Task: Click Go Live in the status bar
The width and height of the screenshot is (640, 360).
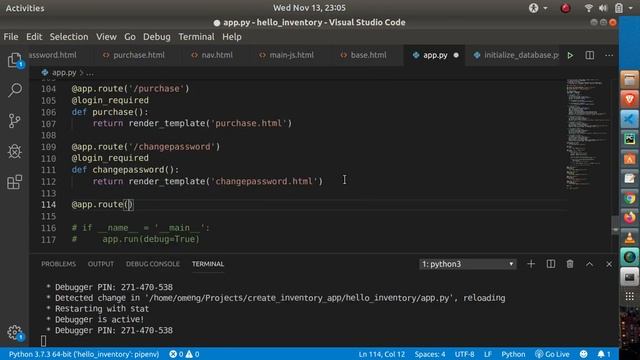Action: pos(552,354)
